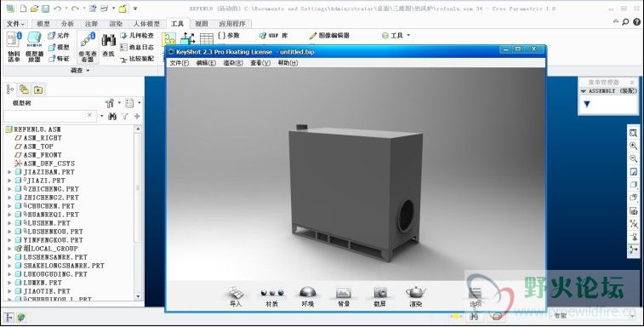Click the Creo command search magnifier icon

(x=625, y=22)
